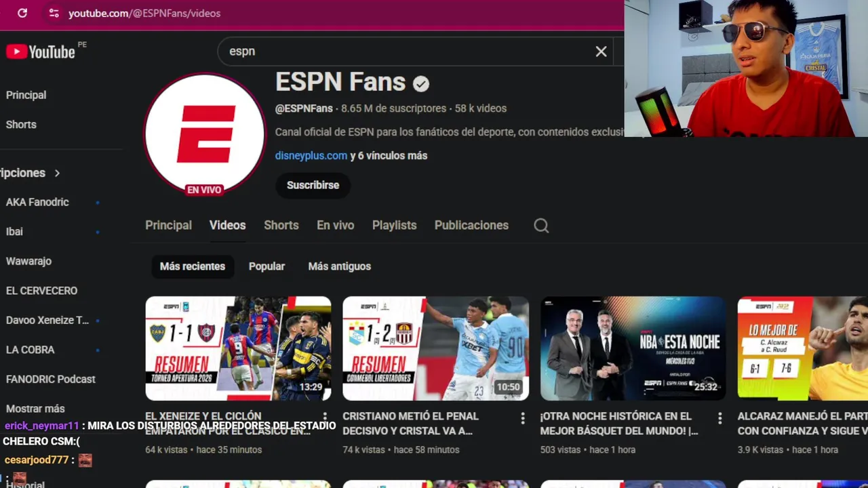Open the Shorts channel tab

click(281, 225)
